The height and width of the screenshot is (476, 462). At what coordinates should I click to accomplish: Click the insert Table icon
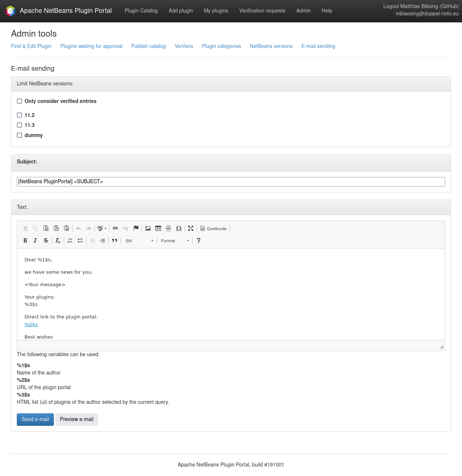[x=158, y=228]
